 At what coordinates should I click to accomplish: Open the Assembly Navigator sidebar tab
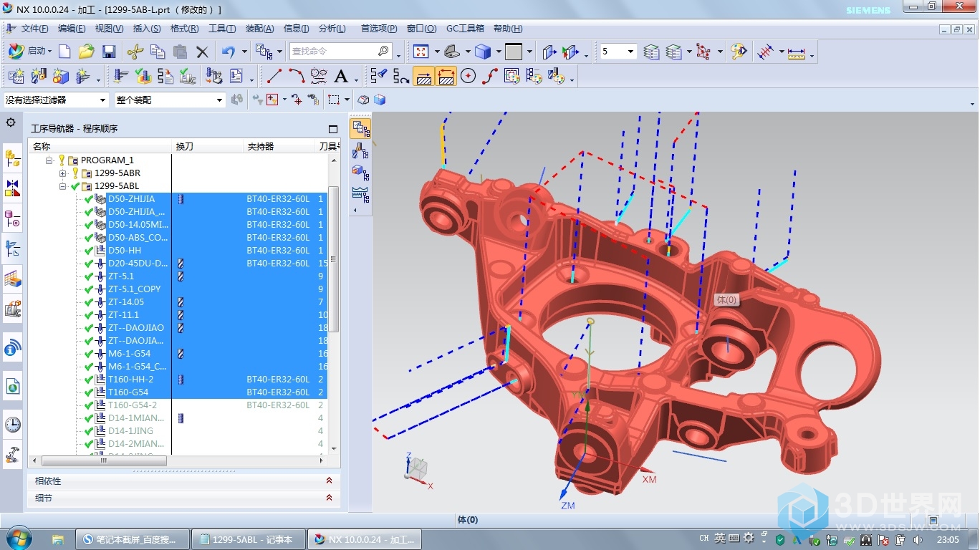[12, 158]
